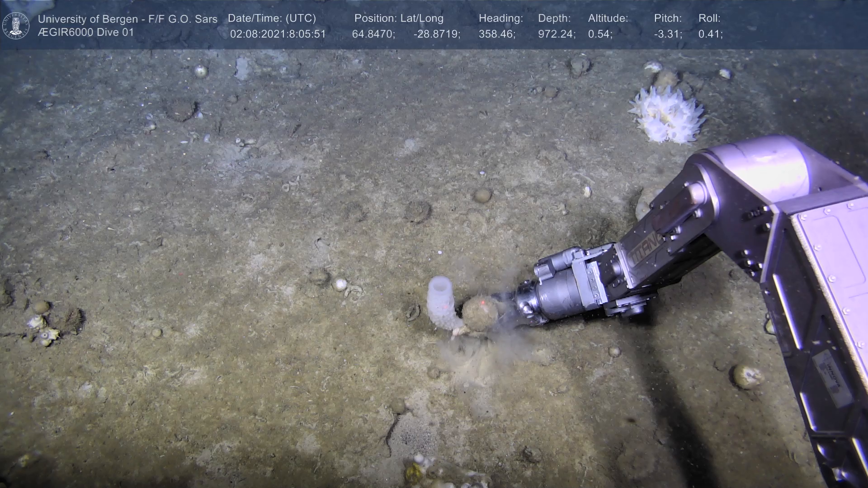The height and width of the screenshot is (488, 868).
Task: Click the depth value 972.24
Action: [557, 34]
